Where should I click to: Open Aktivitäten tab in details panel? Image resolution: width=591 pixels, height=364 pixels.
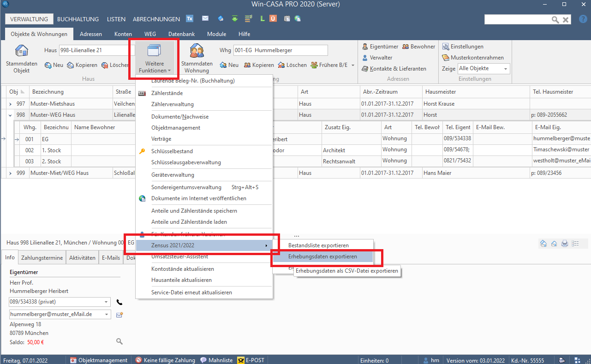[83, 258]
